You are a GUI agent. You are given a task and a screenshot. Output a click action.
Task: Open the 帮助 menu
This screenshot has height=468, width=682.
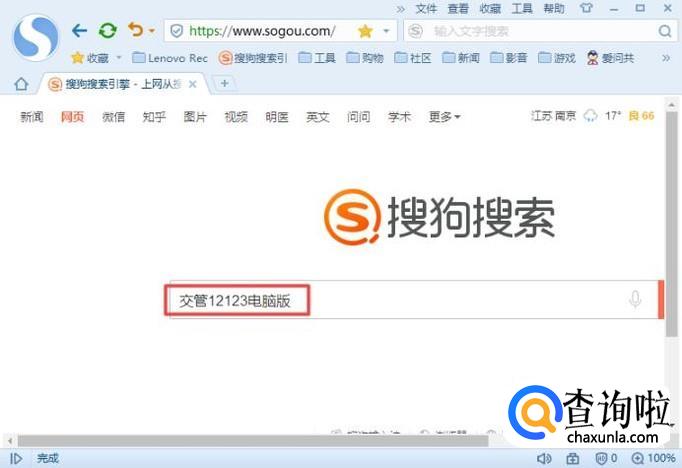(554, 8)
